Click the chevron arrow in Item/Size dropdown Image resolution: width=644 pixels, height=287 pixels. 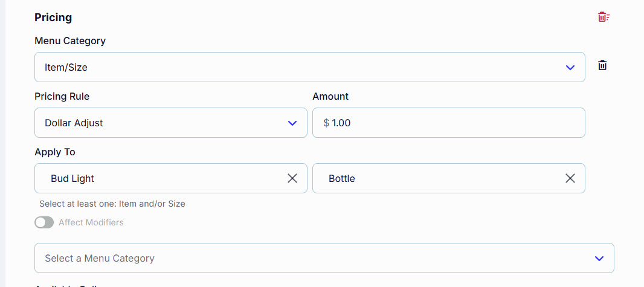click(x=570, y=67)
